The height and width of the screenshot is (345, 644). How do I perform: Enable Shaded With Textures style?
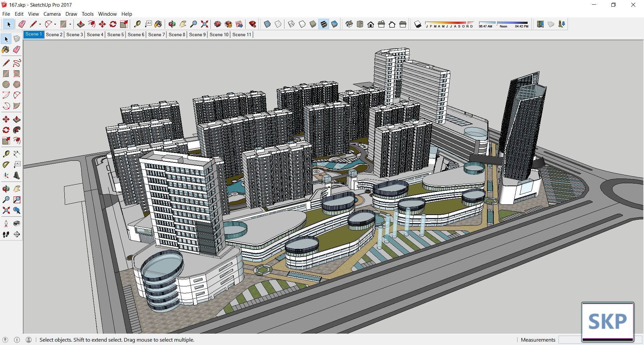(x=324, y=24)
